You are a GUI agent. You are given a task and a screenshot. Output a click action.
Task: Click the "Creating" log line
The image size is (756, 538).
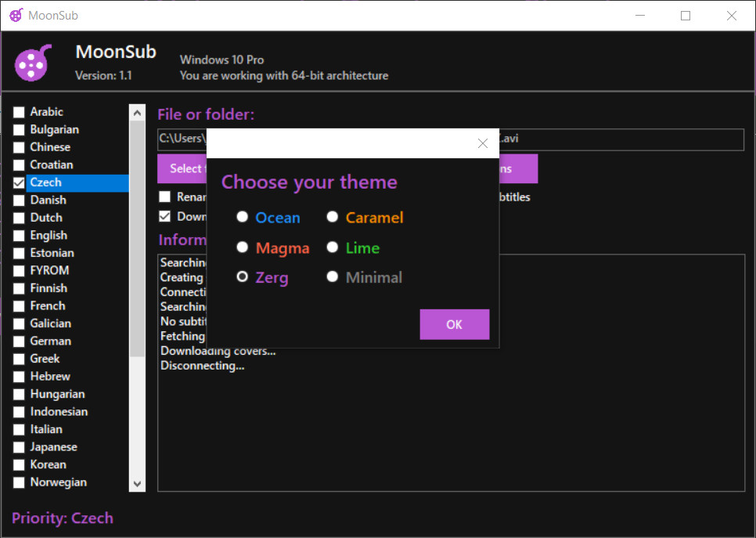[182, 277]
